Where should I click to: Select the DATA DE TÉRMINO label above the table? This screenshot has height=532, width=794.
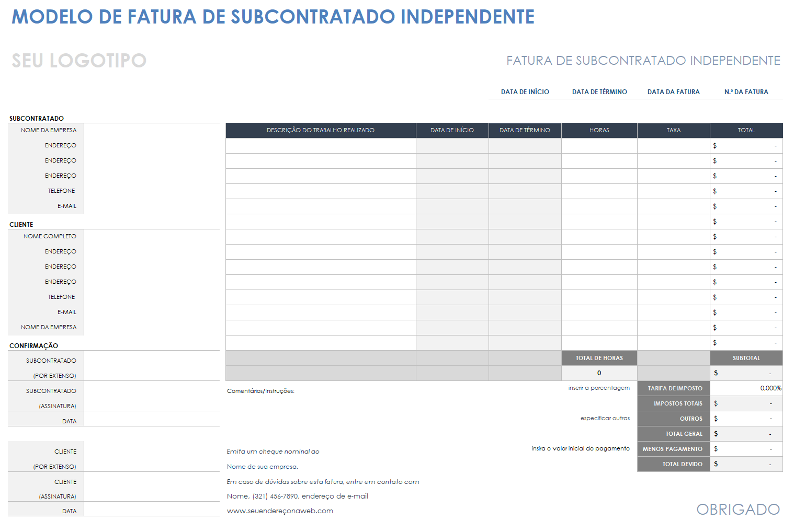click(x=599, y=92)
